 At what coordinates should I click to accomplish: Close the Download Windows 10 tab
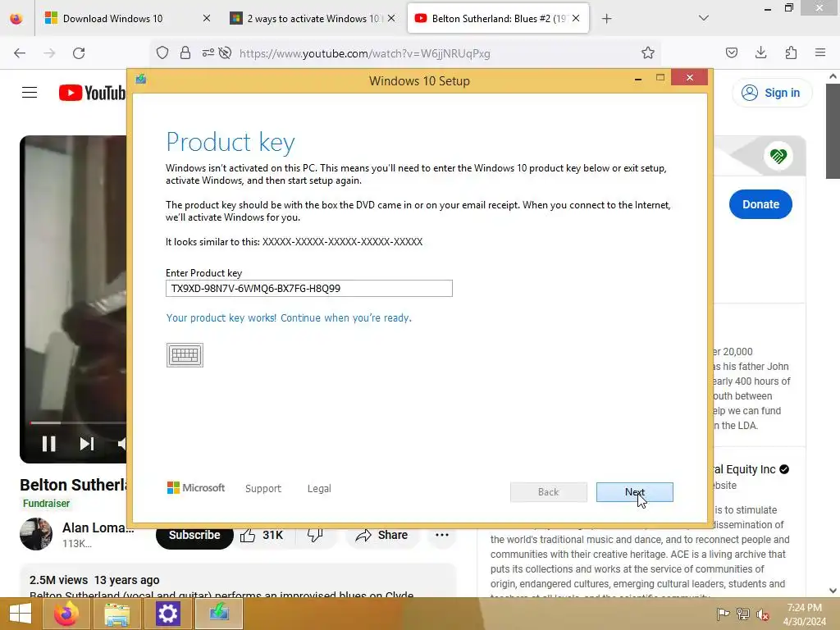(x=207, y=18)
